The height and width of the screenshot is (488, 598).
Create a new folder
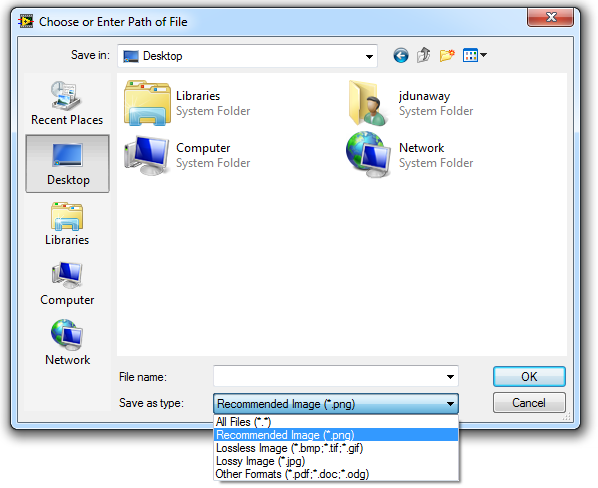(x=447, y=56)
